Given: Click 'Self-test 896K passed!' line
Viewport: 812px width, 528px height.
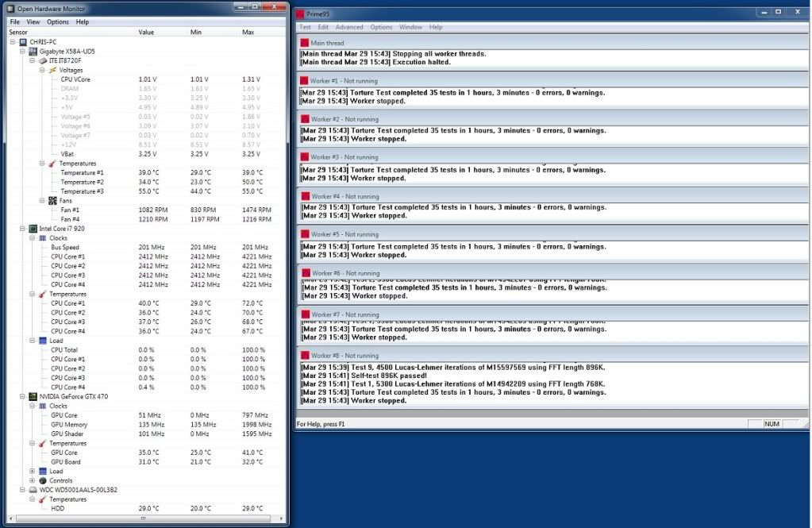Looking at the screenshot, I should pos(364,376).
